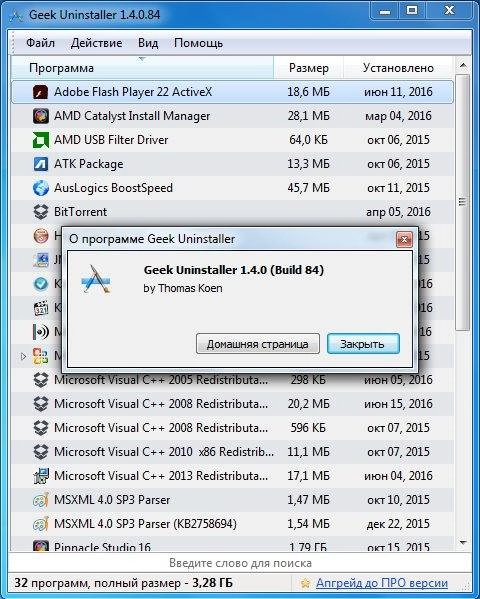Screen dimensions: 480x599
Task: Select the AMD USB Filter Driver entry
Action: point(232,140)
